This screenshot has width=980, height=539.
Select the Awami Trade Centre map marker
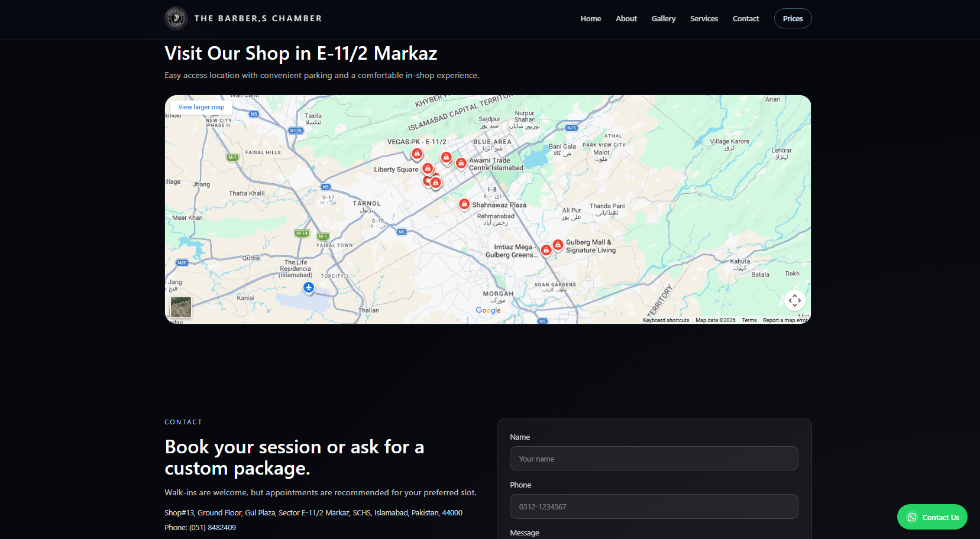tap(461, 163)
